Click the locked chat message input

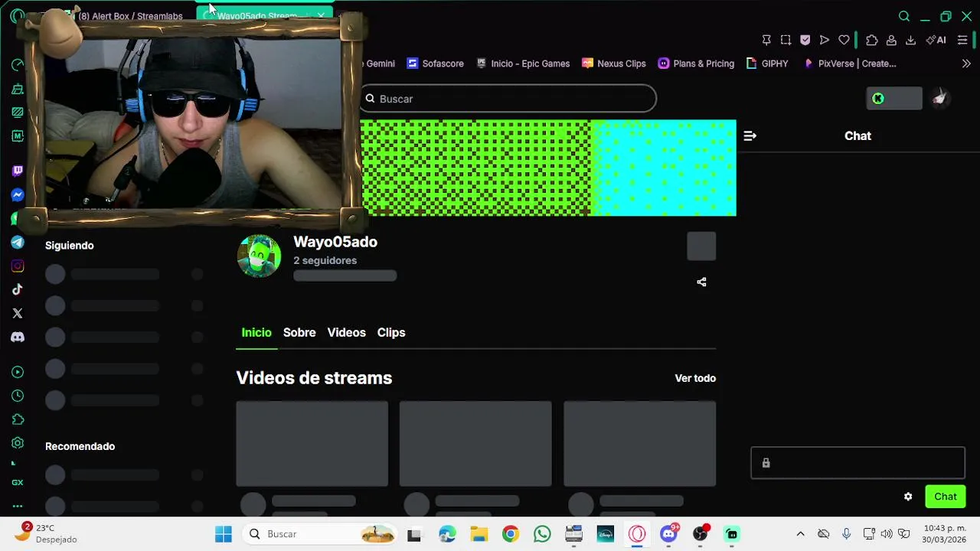point(857,463)
